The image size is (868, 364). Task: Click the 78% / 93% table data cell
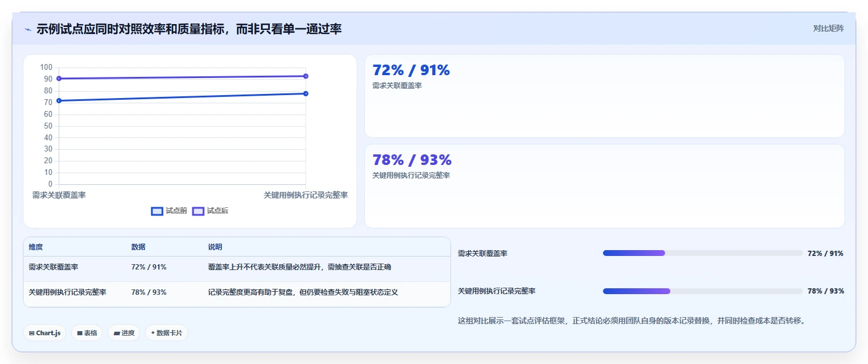coord(149,292)
